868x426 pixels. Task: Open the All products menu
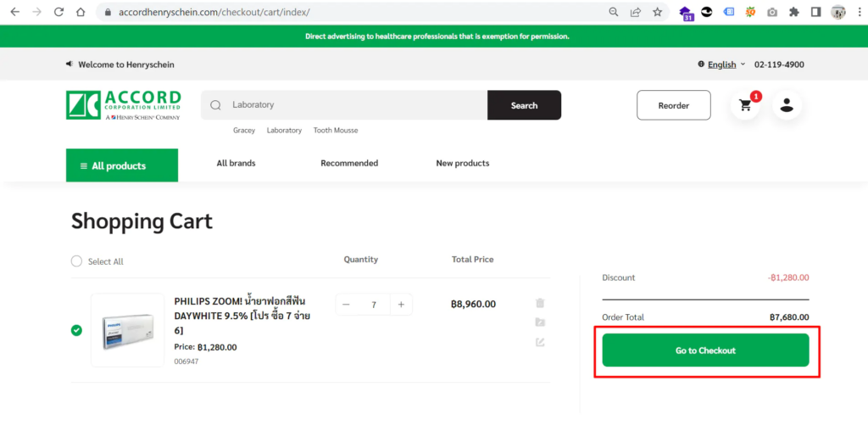click(122, 165)
